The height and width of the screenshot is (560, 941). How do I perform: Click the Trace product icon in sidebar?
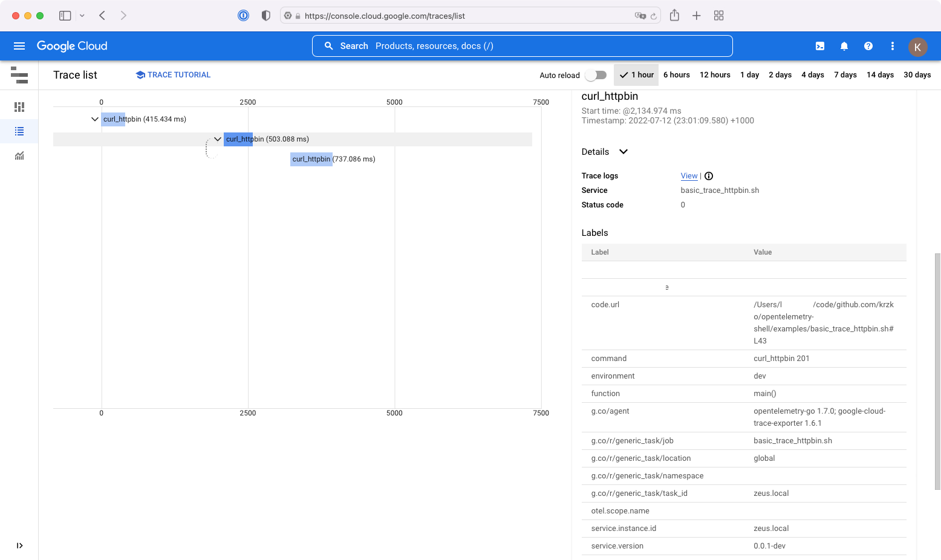(x=19, y=75)
